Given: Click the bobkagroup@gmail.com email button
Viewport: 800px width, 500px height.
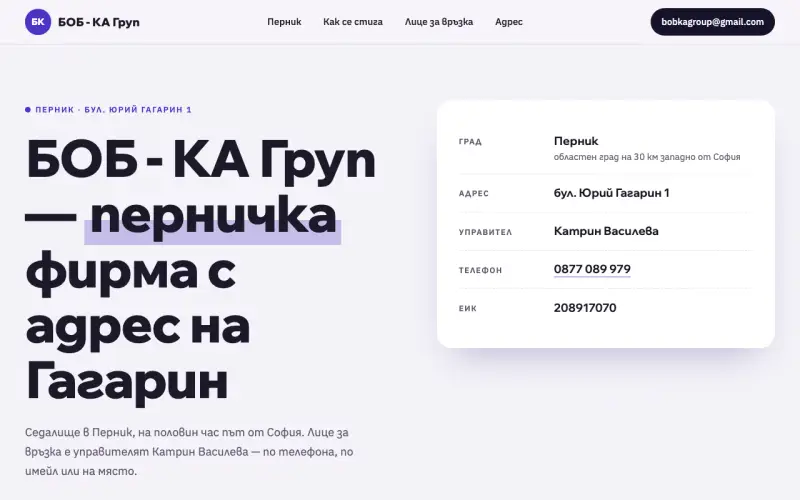Looking at the screenshot, I should tap(712, 22).
